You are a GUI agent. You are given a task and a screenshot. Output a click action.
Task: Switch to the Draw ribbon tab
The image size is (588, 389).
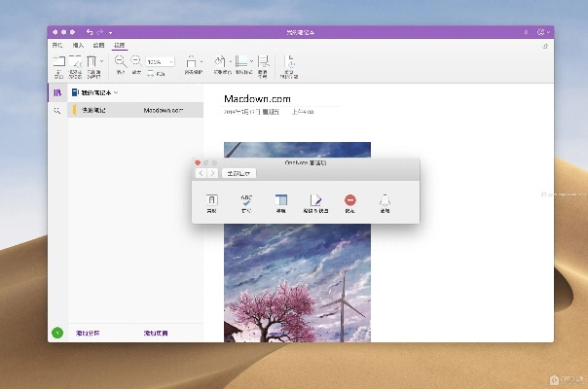98,45
